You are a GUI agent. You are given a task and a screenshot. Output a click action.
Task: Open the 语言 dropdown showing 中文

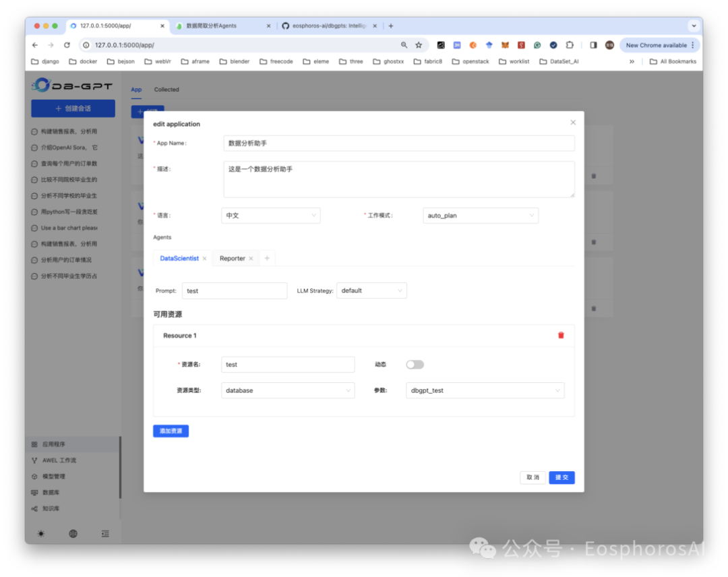pyautogui.click(x=270, y=215)
